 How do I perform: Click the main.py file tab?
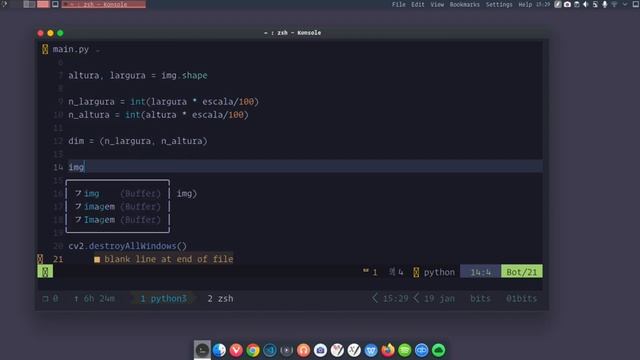[70, 49]
